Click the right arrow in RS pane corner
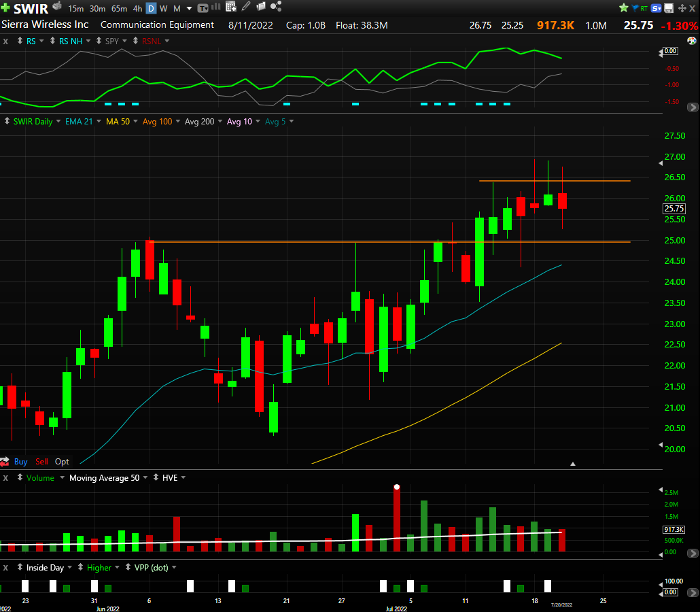The height and width of the screenshot is (612, 700). [x=693, y=107]
